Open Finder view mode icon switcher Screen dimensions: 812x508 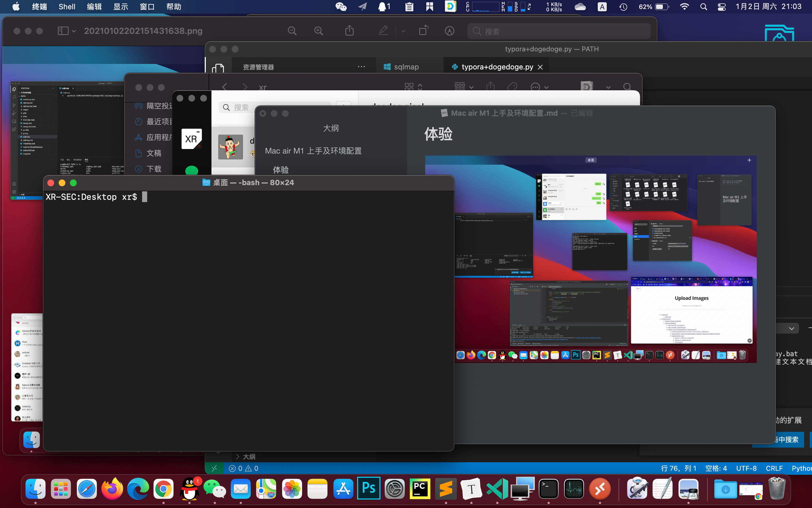point(413,87)
